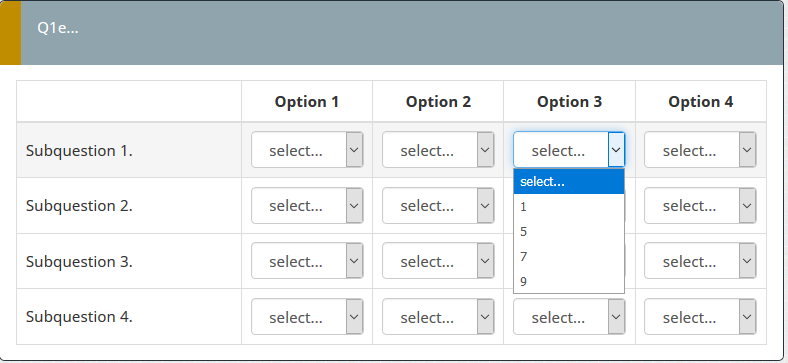Click the 'Option 4' column header
The width and height of the screenshot is (788, 363).
pyautogui.click(x=701, y=102)
